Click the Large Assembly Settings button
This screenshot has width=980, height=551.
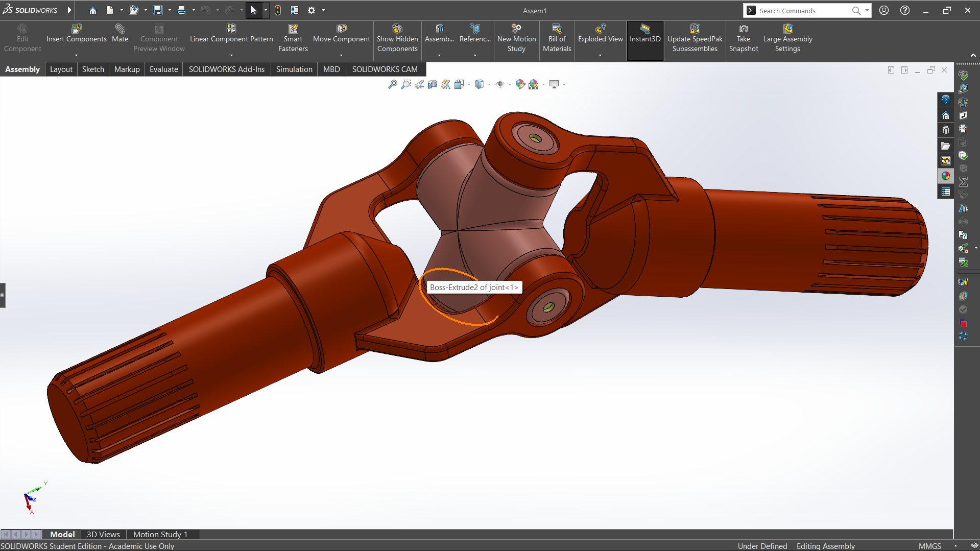click(787, 38)
